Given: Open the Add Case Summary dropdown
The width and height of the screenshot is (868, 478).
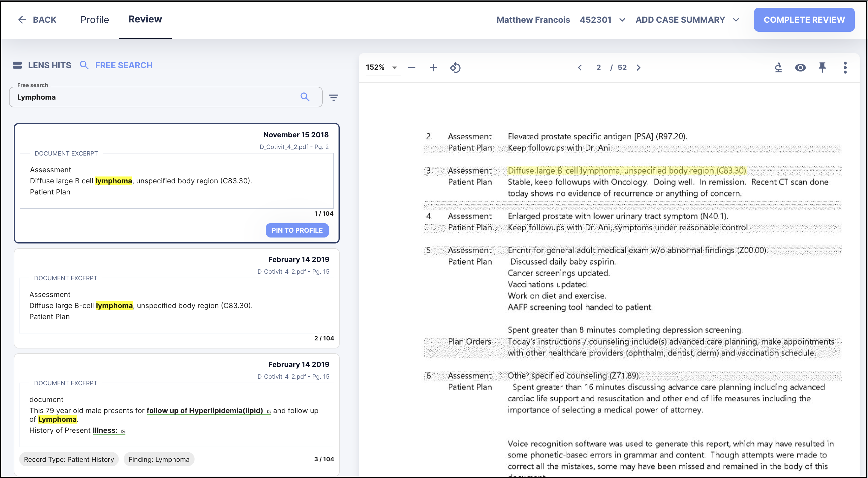Looking at the screenshot, I should point(688,20).
